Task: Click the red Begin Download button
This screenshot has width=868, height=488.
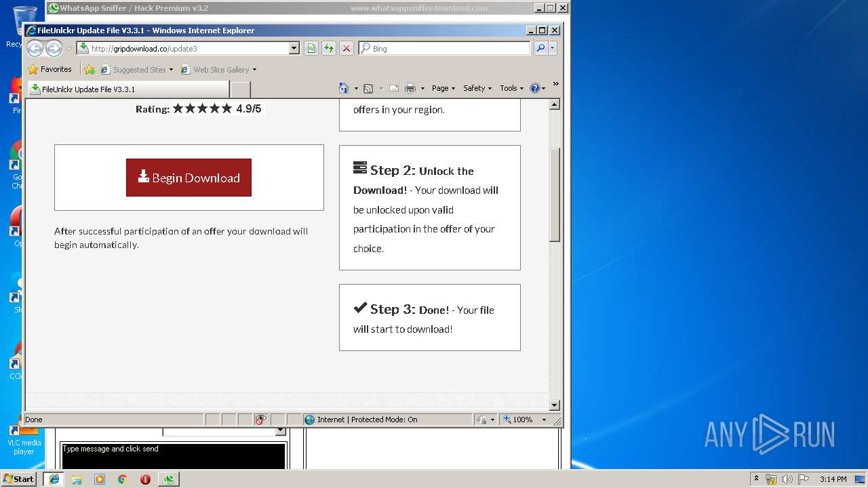Action: point(189,178)
